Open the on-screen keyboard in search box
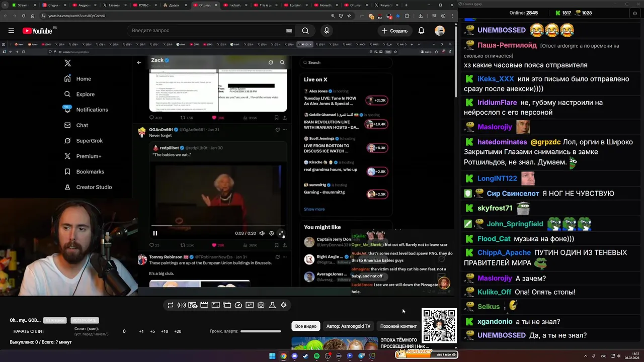The width and height of the screenshot is (644, 362). tap(289, 31)
